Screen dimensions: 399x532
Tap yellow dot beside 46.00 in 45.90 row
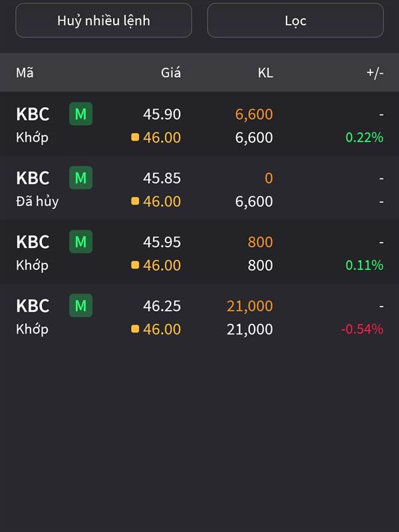click(135, 137)
